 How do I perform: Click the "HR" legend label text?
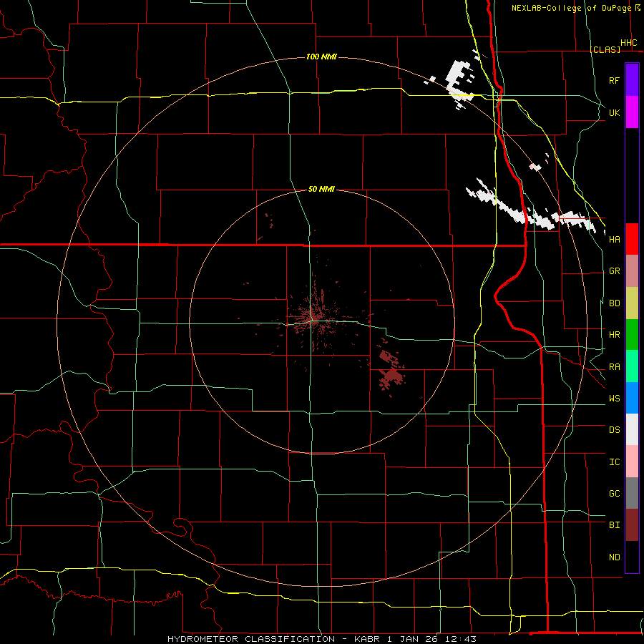coord(614,335)
